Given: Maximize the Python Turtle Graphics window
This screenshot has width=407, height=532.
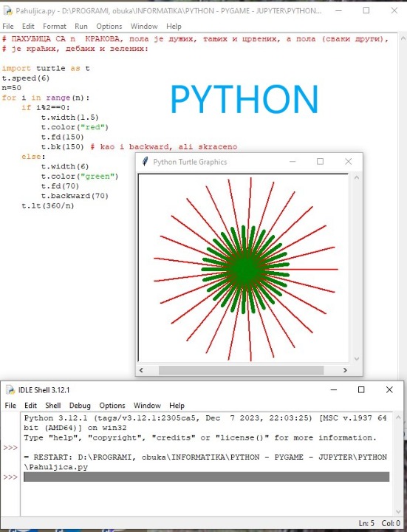Looking at the screenshot, I should [x=320, y=162].
